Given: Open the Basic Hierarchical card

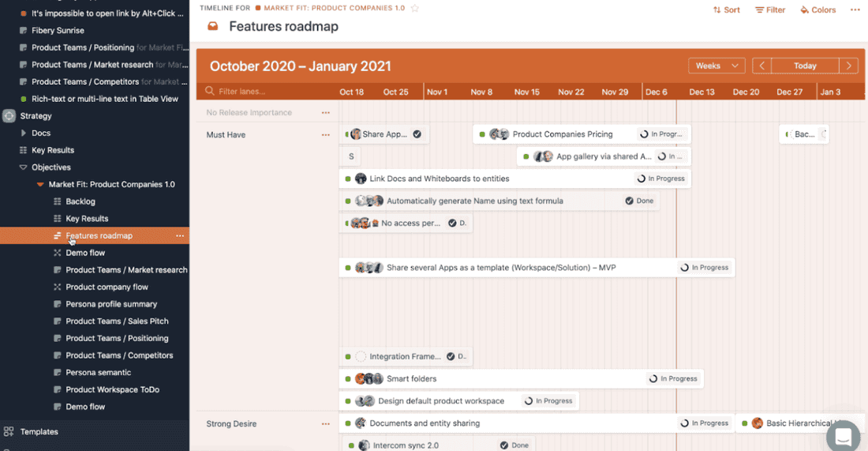Looking at the screenshot, I should coord(800,423).
